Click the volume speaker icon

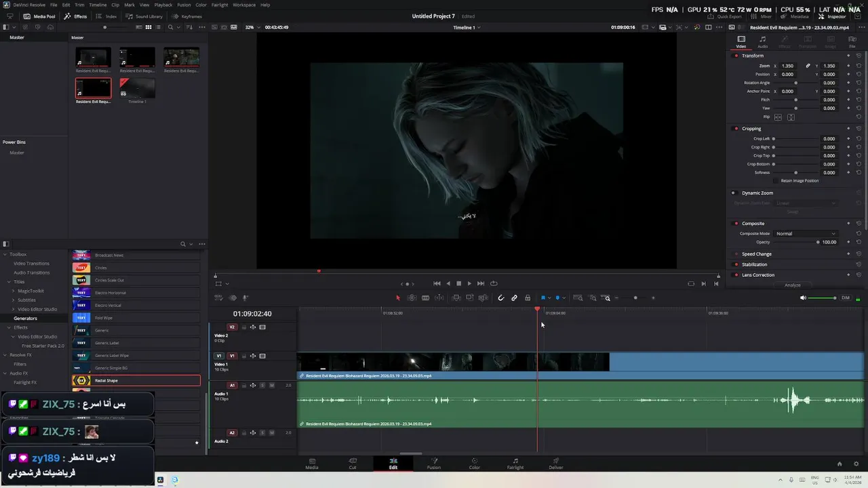804,298
